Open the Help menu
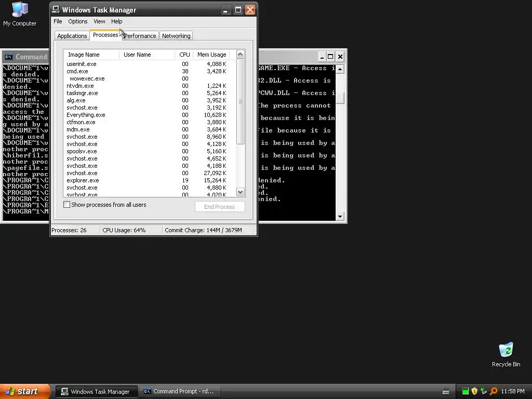The height and width of the screenshot is (399, 532). (117, 21)
